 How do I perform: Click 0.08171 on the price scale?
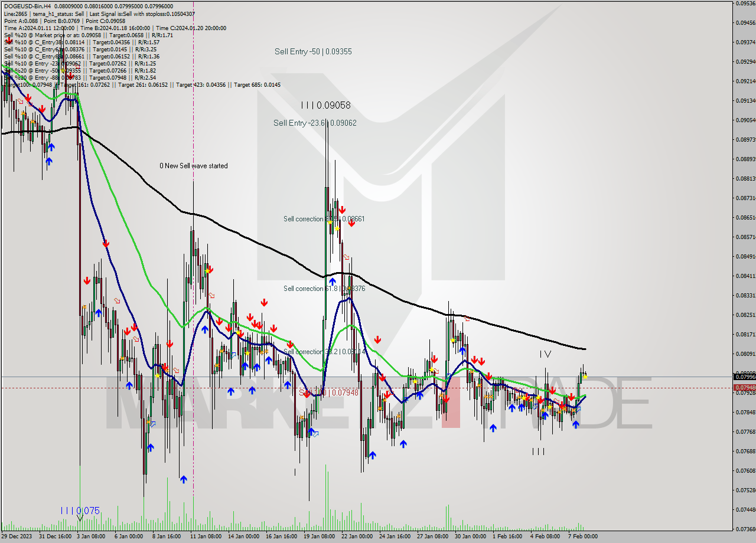746,334
